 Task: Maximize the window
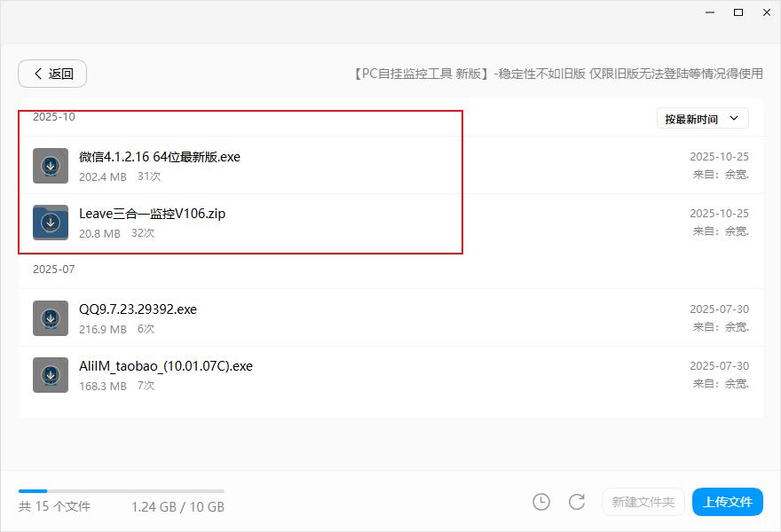coord(738,12)
